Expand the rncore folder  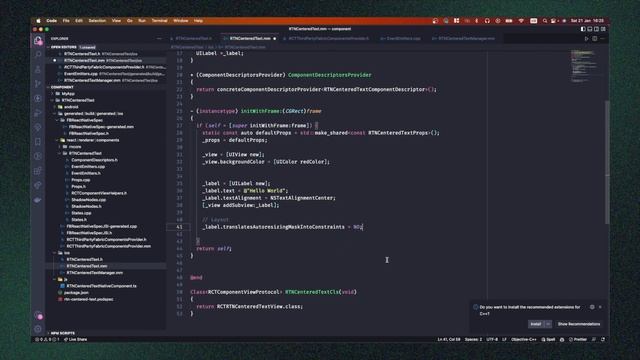(x=75, y=147)
